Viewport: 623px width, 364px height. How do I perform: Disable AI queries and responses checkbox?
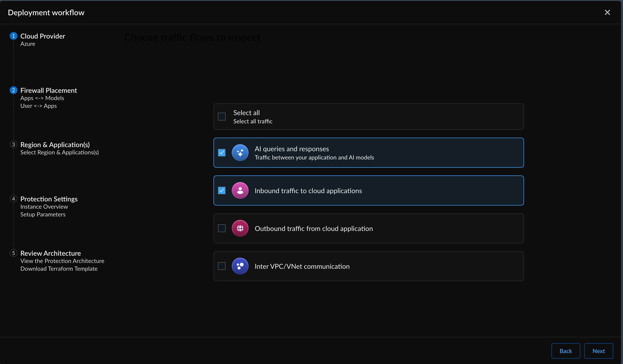click(222, 153)
